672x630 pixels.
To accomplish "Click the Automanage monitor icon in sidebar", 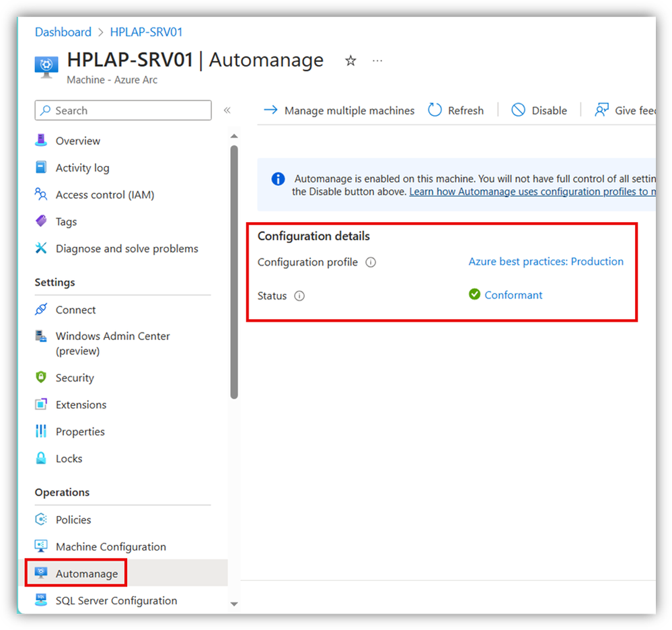I will 41,573.
